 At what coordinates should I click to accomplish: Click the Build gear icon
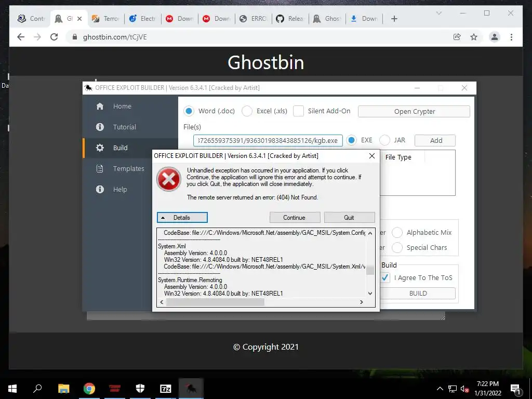click(100, 148)
